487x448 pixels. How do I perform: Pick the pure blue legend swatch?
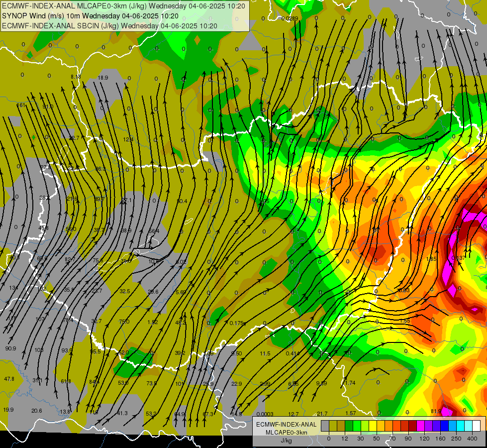click(444, 426)
